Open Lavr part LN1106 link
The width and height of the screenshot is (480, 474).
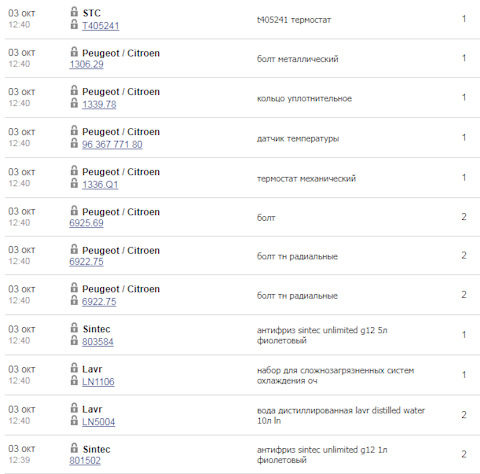click(x=98, y=382)
